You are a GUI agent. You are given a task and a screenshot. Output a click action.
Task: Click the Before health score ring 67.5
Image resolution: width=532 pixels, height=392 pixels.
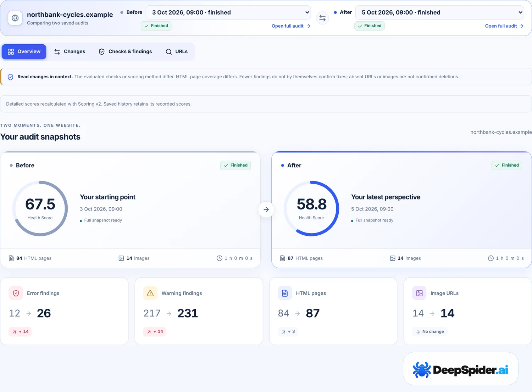pos(40,208)
